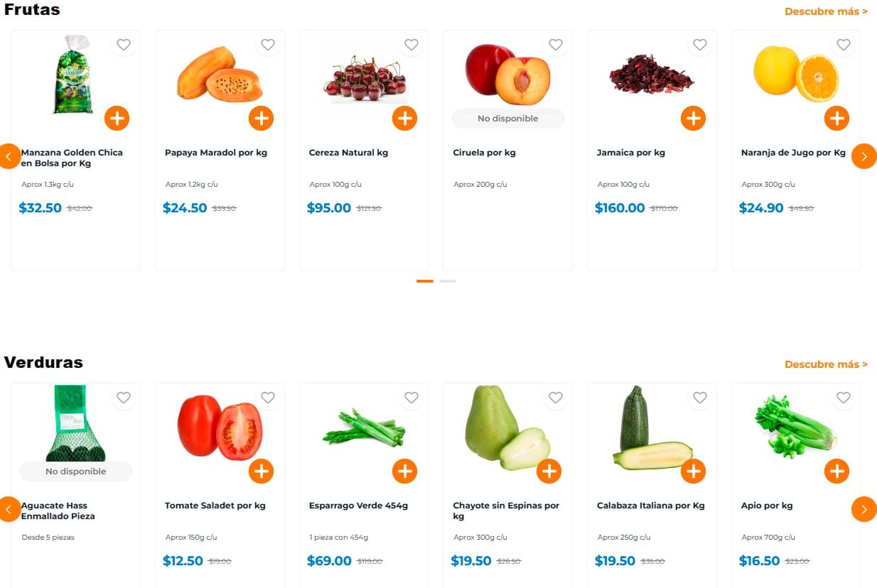
Task: Add Jamaica por kg to cart
Action: (x=693, y=118)
